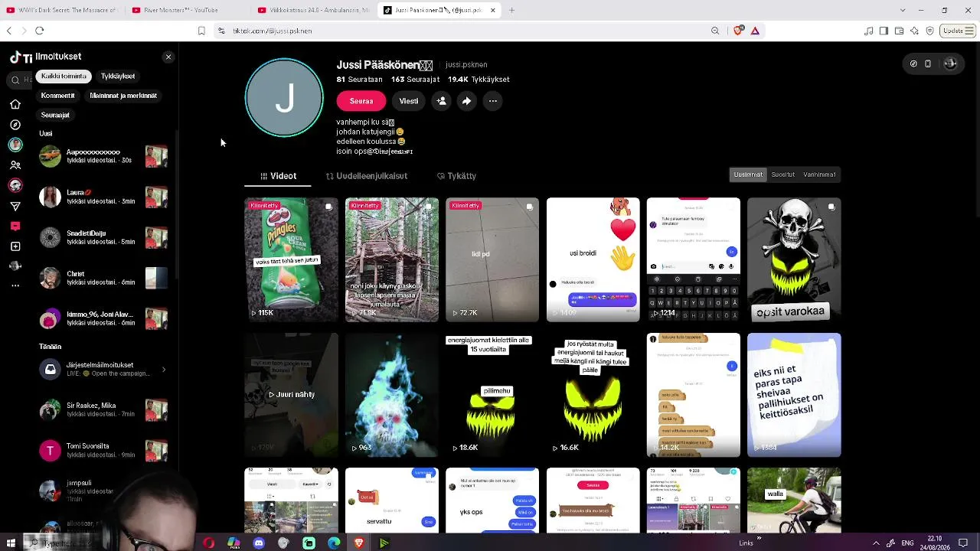The width and height of the screenshot is (980, 551).
Task: Expand the Järjestelmäilmoitukset chevron
Action: (164, 370)
